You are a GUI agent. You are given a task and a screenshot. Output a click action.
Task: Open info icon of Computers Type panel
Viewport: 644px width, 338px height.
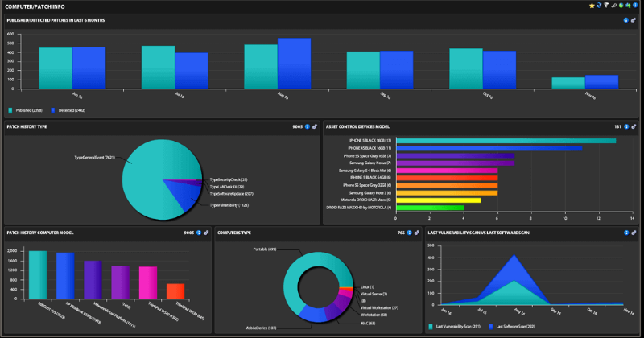click(410, 233)
